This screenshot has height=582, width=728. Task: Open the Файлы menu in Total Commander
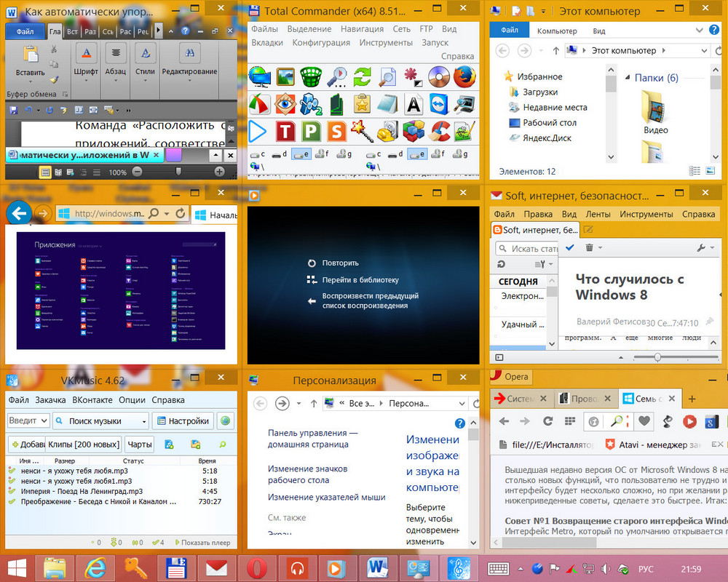point(265,29)
